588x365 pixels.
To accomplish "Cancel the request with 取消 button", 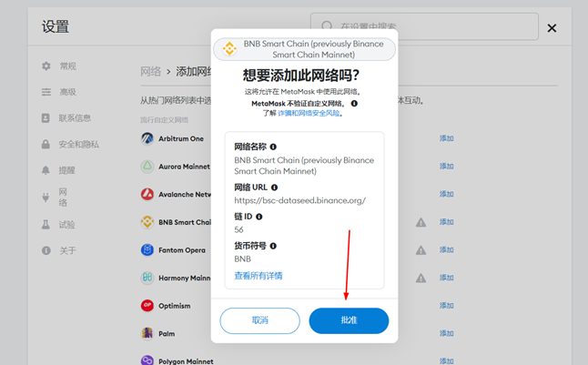I will (260, 320).
